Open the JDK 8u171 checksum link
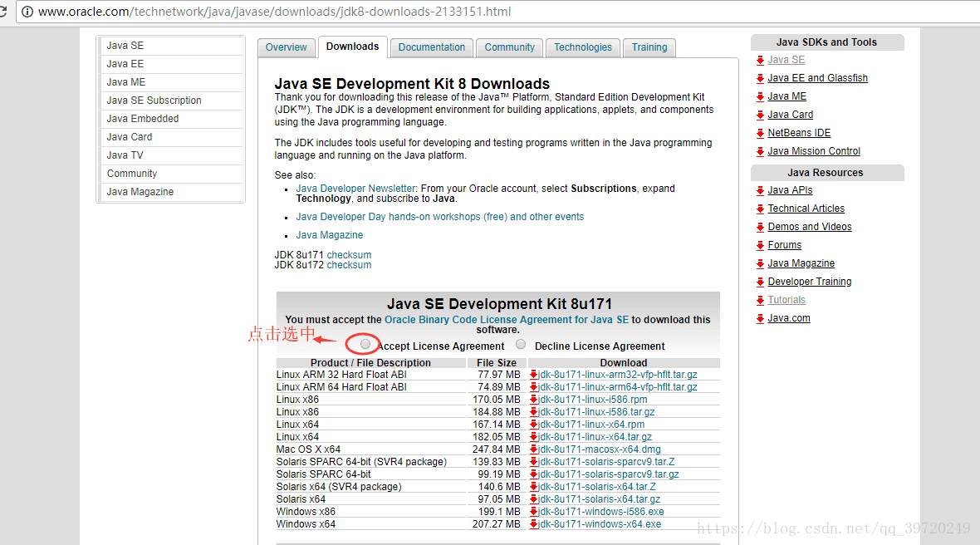Screen dimensions: 980x545 point(349,255)
